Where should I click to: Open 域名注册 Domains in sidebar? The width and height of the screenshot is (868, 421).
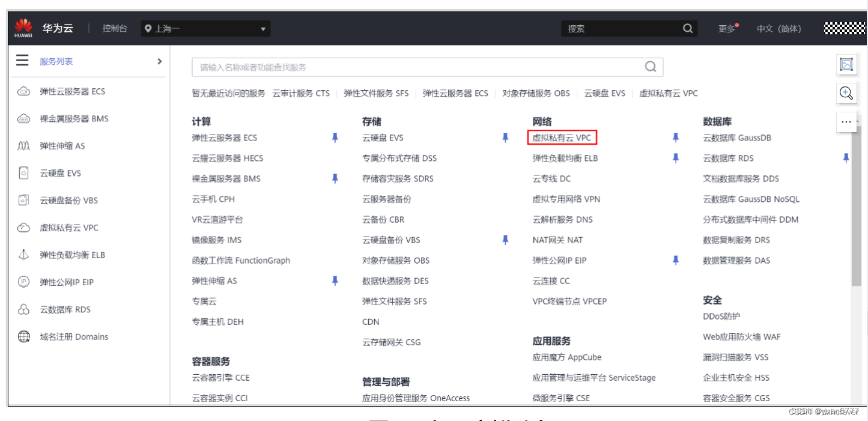[74, 336]
